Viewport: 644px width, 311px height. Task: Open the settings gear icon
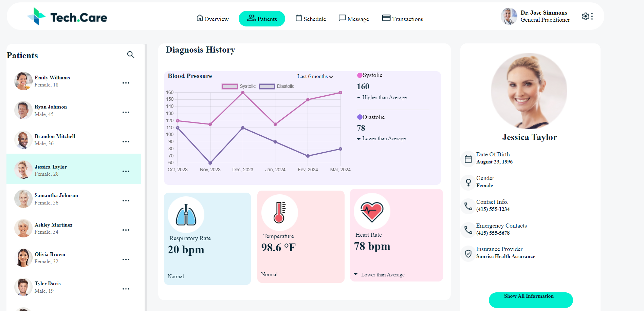(x=586, y=16)
